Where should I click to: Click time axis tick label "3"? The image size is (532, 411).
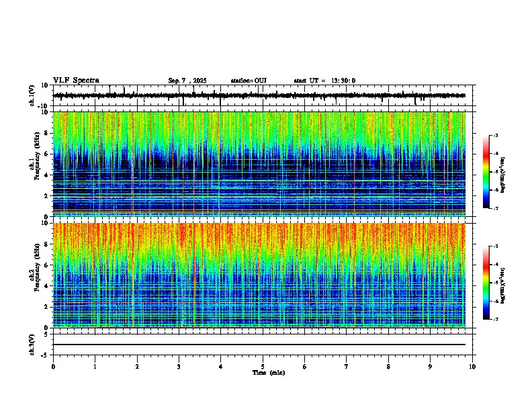(179, 366)
